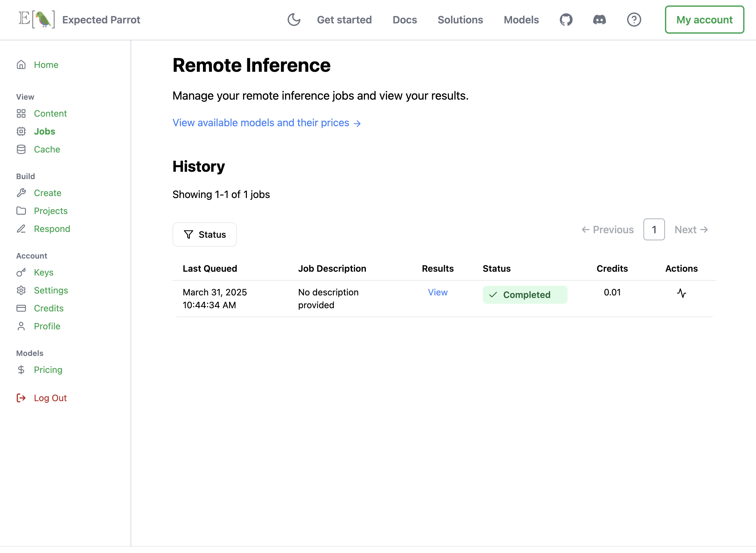Open the Cache panel icon in sidebar
This screenshot has height=553, width=756.
pyautogui.click(x=21, y=149)
